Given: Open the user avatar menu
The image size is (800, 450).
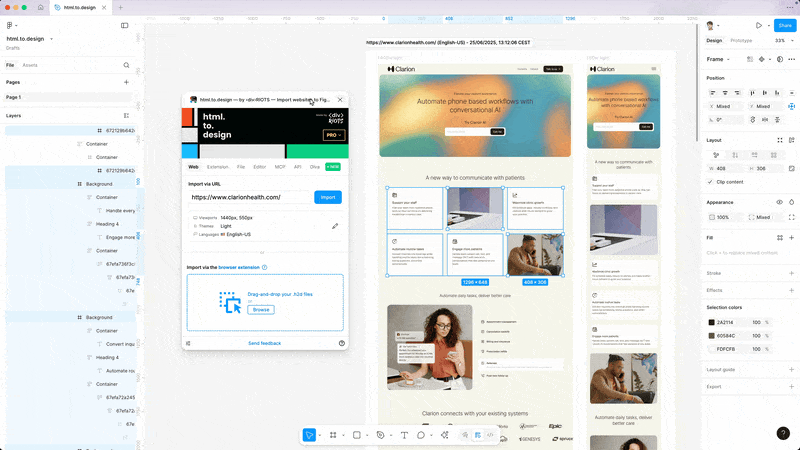Looking at the screenshot, I should [712, 26].
